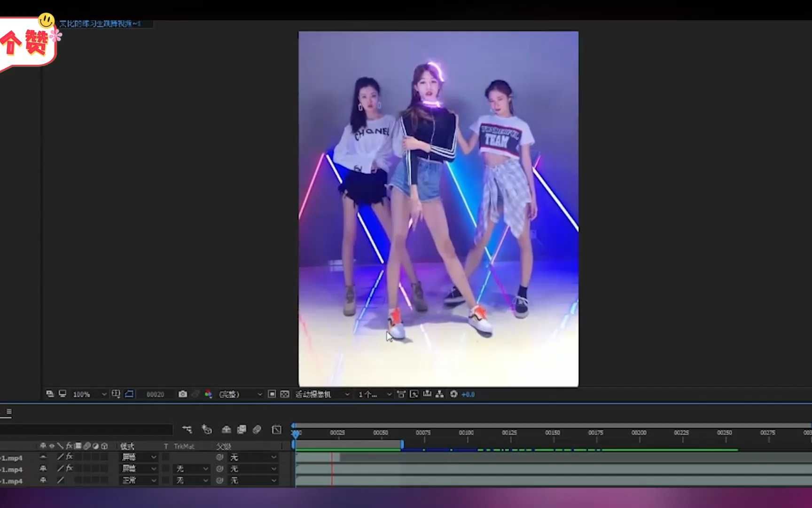
Task: Click the work area end handle
Action: pyautogui.click(x=402, y=444)
